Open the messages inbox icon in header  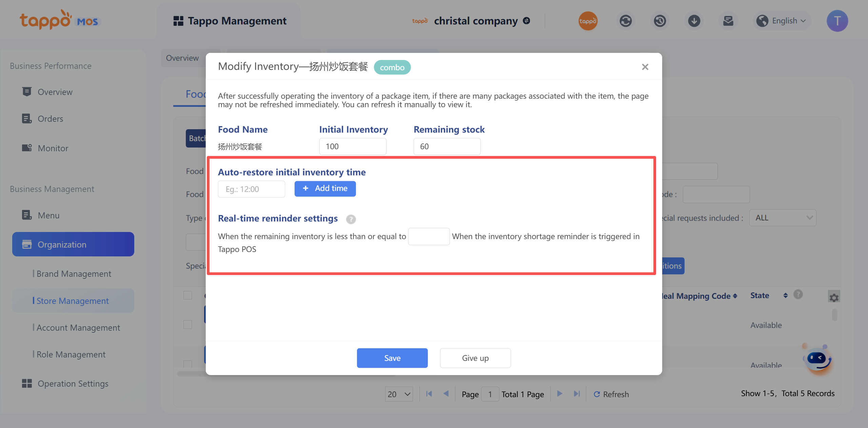click(728, 21)
